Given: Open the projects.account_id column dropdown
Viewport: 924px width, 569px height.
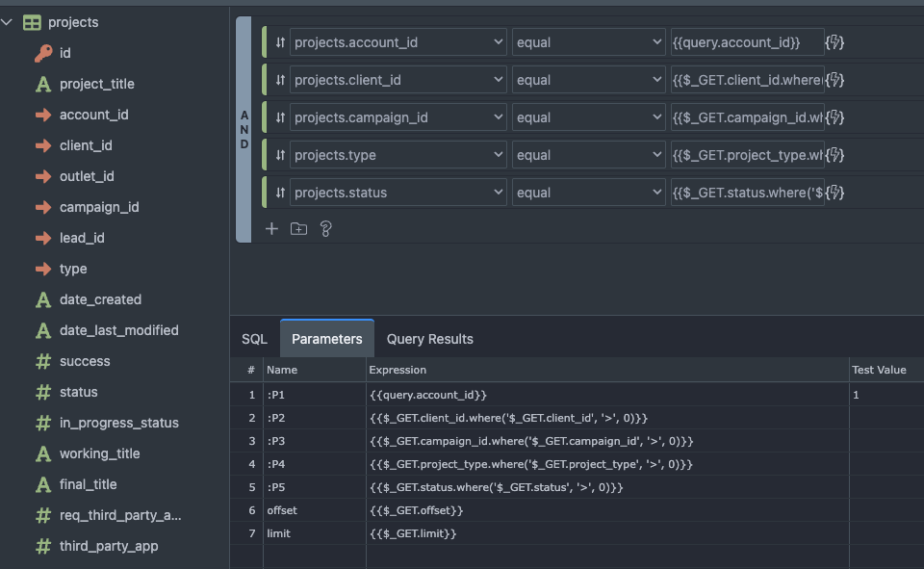Looking at the screenshot, I should 398,42.
